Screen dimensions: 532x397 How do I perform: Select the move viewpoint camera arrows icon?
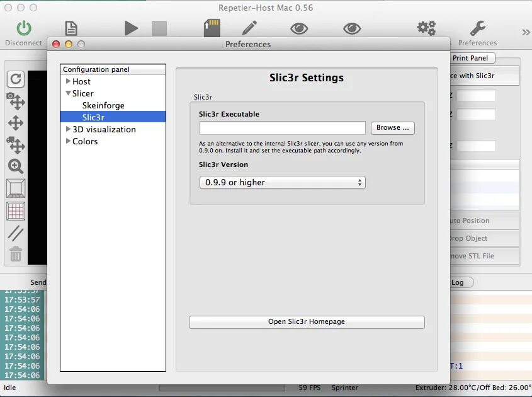coord(16,101)
